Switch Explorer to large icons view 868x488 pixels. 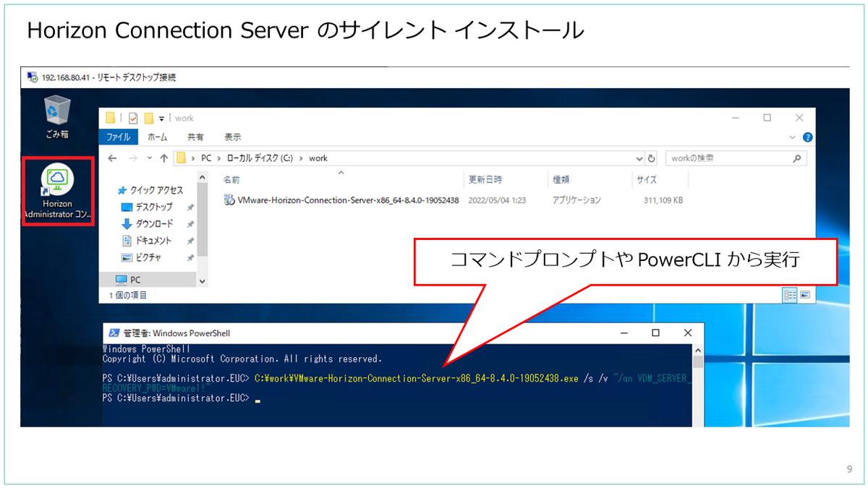click(x=805, y=295)
